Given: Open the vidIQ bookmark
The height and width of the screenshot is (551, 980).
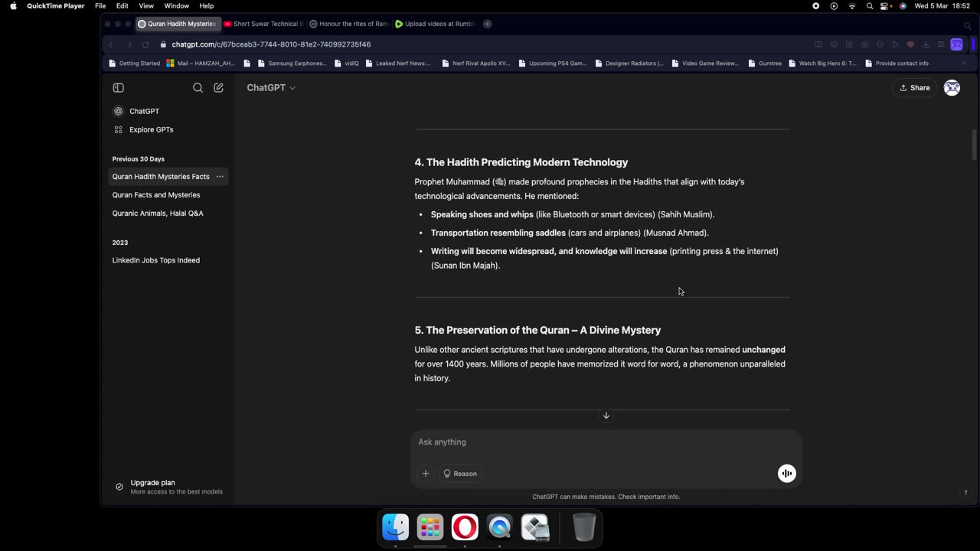Looking at the screenshot, I should [347, 64].
